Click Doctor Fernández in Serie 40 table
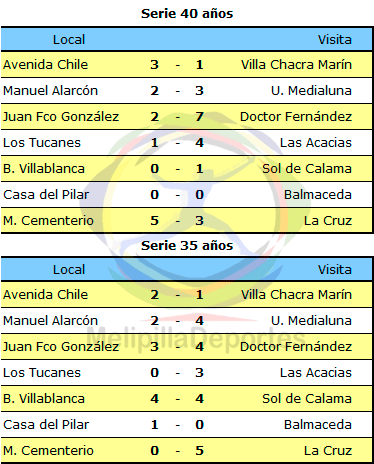The image size is (374, 464). [296, 117]
